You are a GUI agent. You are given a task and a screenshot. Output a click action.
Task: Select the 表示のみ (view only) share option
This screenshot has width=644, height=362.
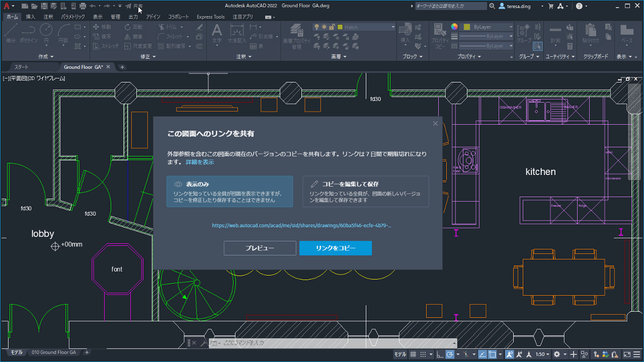point(230,192)
